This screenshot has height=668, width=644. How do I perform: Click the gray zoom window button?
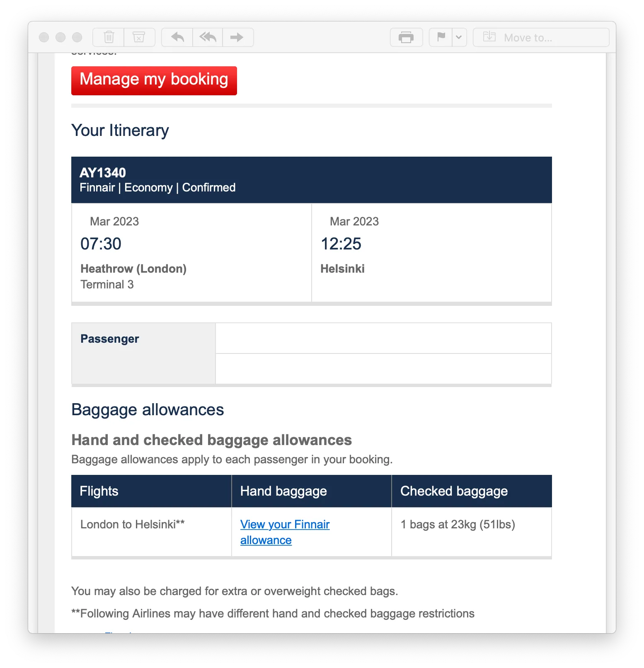point(77,37)
